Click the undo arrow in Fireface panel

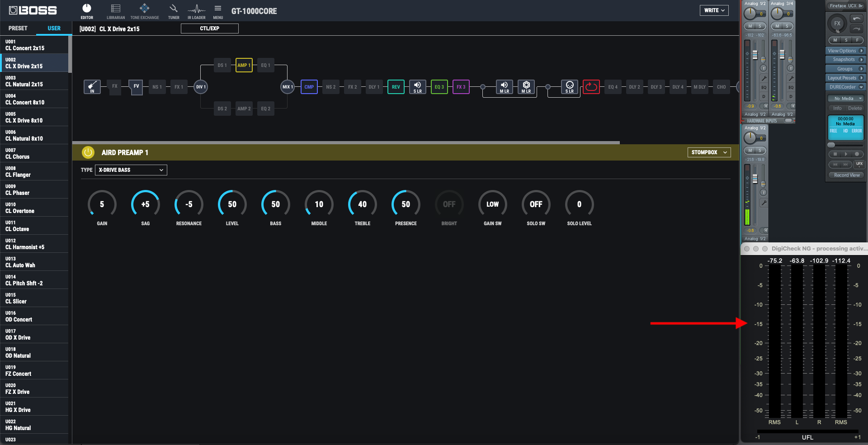pos(857,19)
